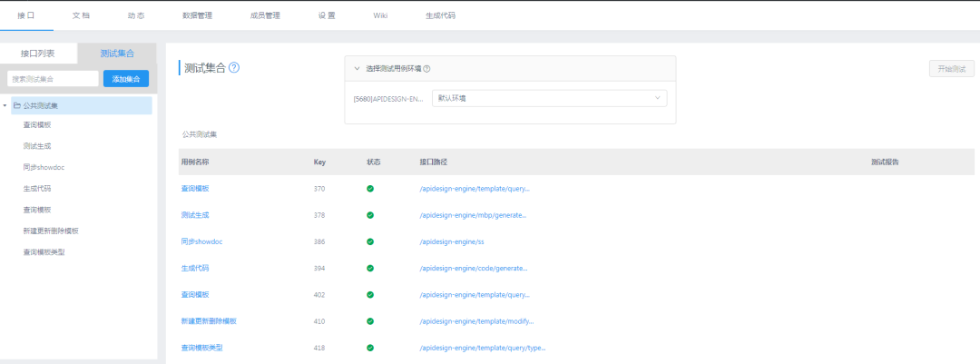This screenshot has height=364, width=980.
Task: Click the key value 418
Action: (318, 348)
